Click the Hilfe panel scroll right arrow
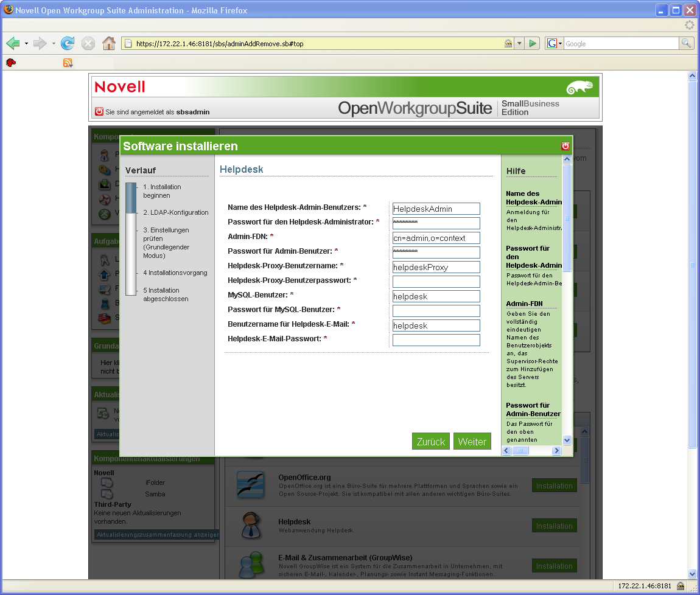 tap(556, 451)
